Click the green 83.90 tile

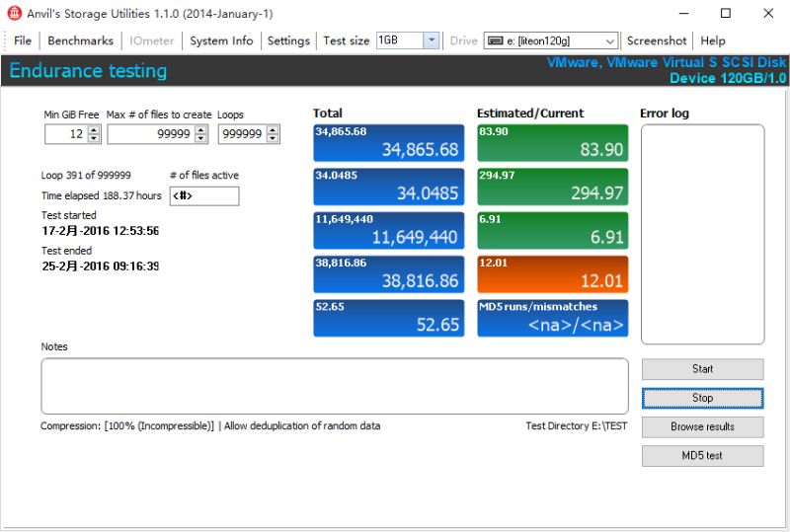[553, 143]
